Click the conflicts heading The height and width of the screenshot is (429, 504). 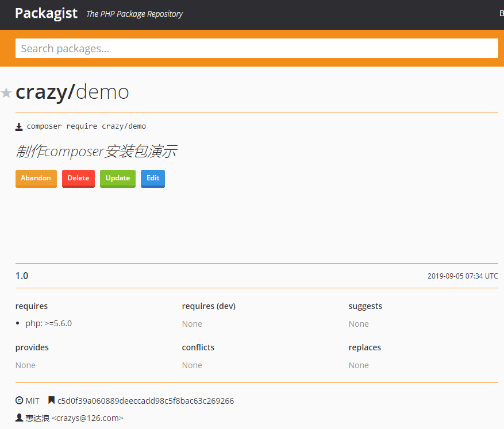coord(198,347)
